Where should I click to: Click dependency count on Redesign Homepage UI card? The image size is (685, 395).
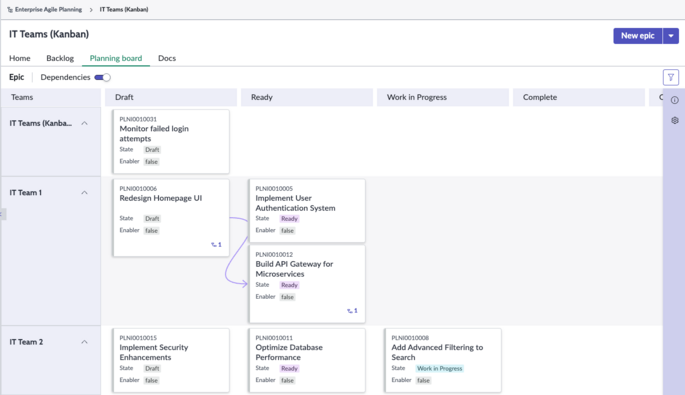point(216,245)
